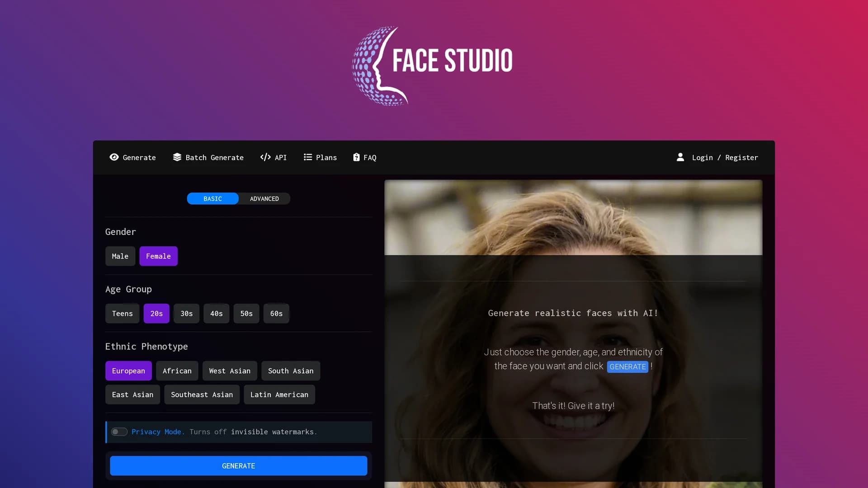Choose the Teens age group
The height and width of the screenshot is (488, 868).
(122, 314)
